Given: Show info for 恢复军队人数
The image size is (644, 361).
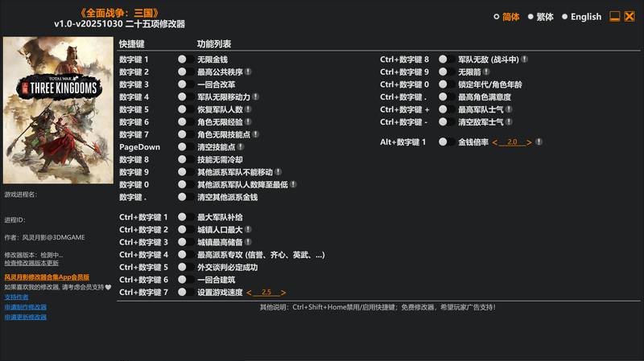Looking at the screenshot, I should (248, 109).
